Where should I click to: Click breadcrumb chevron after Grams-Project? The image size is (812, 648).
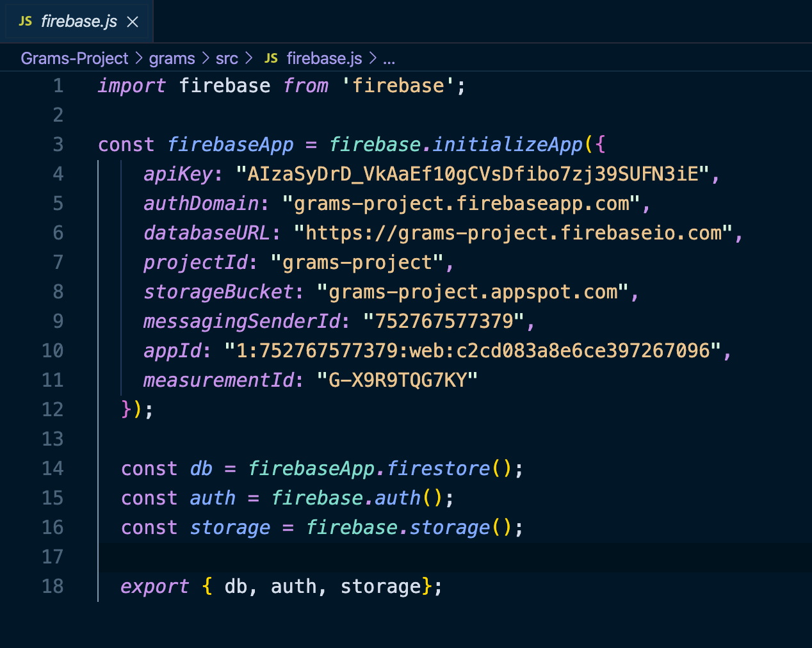tap(139, 58)
